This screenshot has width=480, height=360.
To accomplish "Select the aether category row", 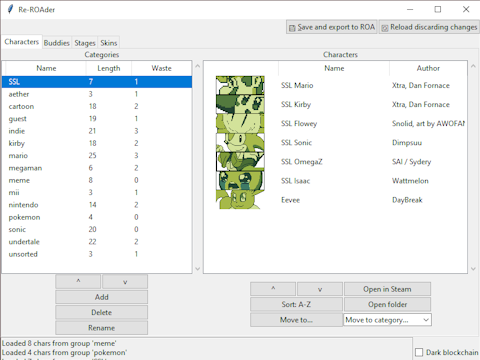I will click(97, 94).
